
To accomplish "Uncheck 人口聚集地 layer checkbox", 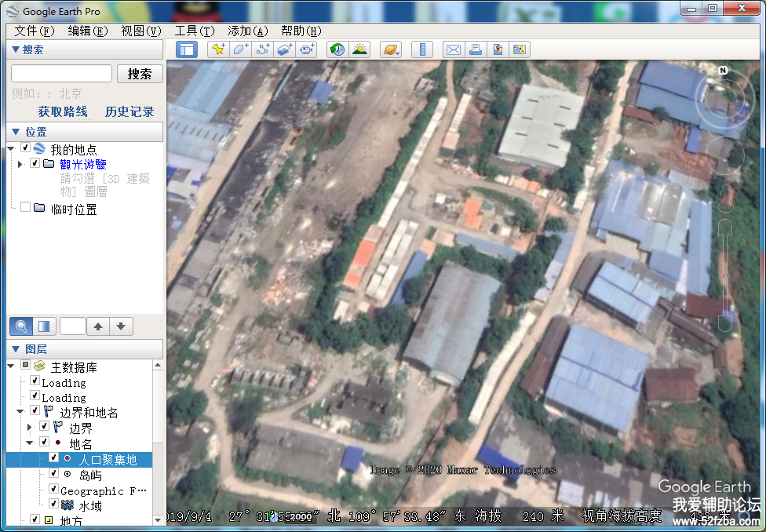I will pos(53,457).
